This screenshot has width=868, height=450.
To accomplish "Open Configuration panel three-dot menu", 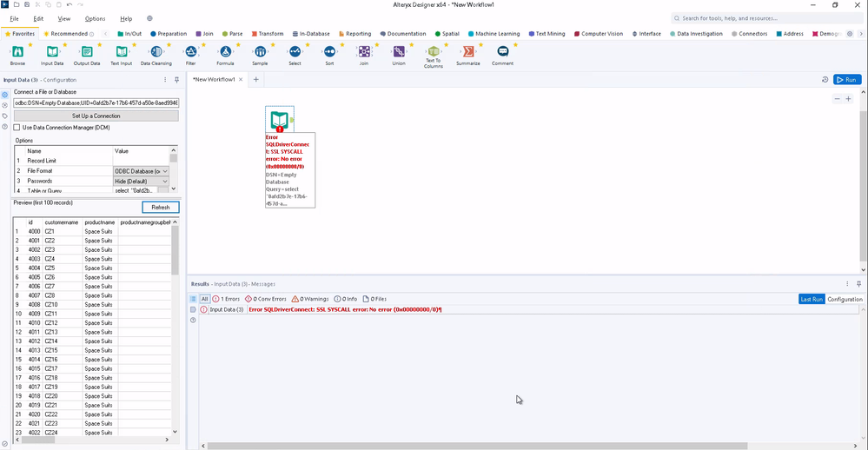I will pyautogui.click(x=165, y=80).
